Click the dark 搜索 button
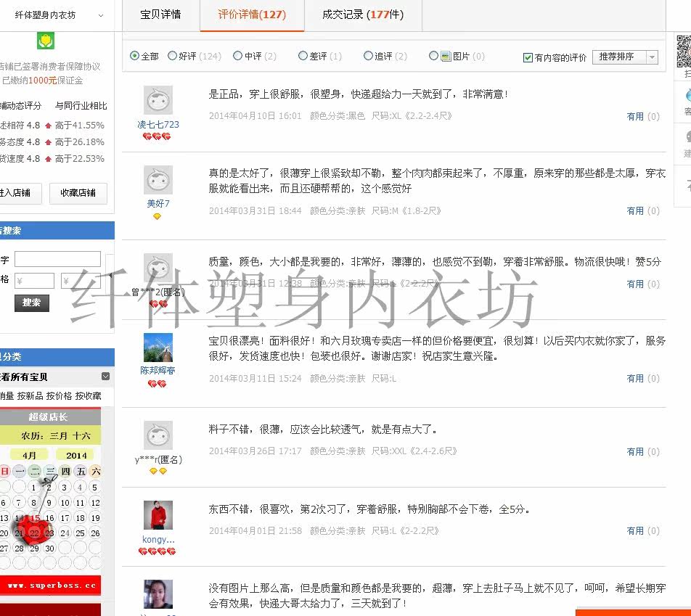The height and width of the screenshot is (616, 691). click(32, 303)
